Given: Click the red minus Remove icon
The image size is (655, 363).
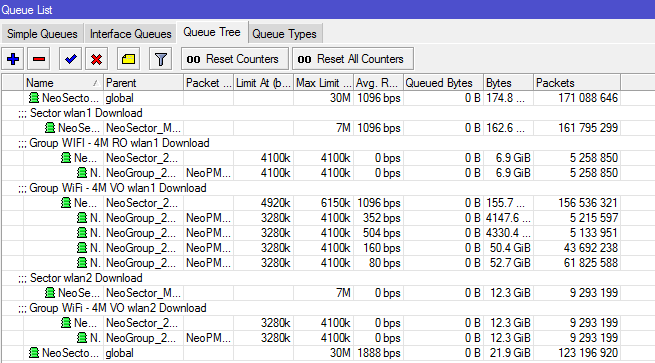Looking at the screenshot, I should coord(39,59).
